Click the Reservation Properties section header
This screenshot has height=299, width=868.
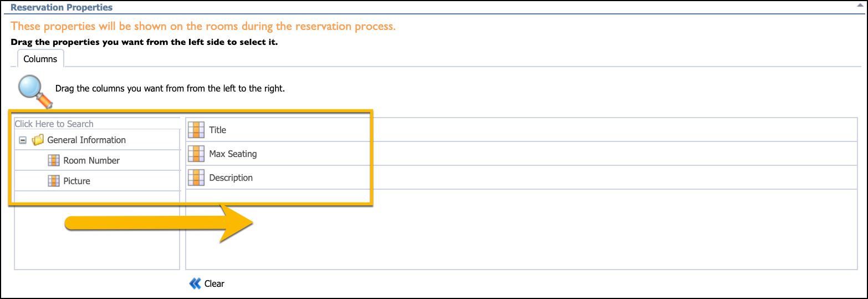point(62,8)
